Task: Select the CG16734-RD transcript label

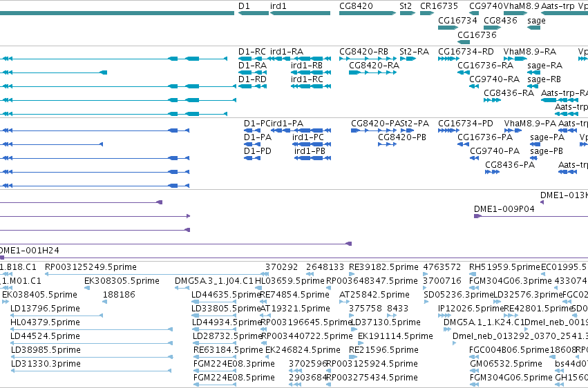Action: (x=466, y=52)
